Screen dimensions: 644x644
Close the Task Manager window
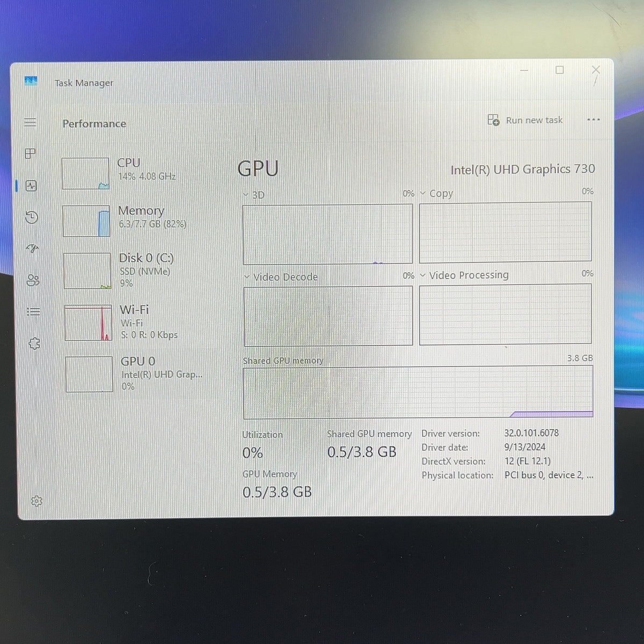596,69
